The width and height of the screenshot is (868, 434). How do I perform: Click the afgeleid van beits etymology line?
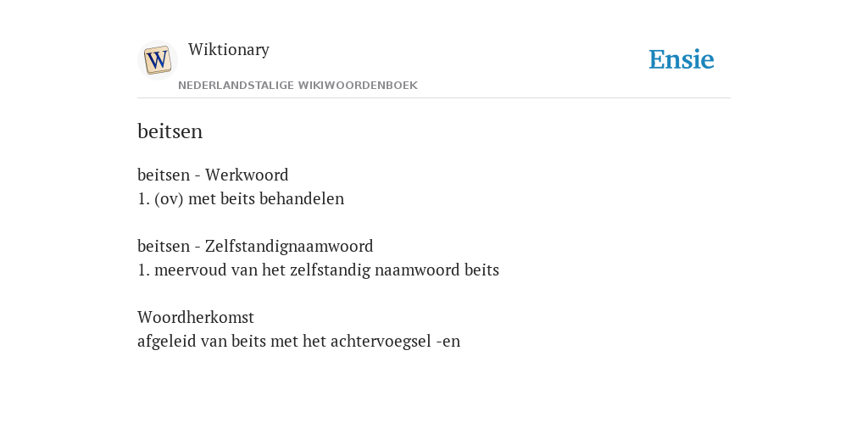tap(298, 341)
